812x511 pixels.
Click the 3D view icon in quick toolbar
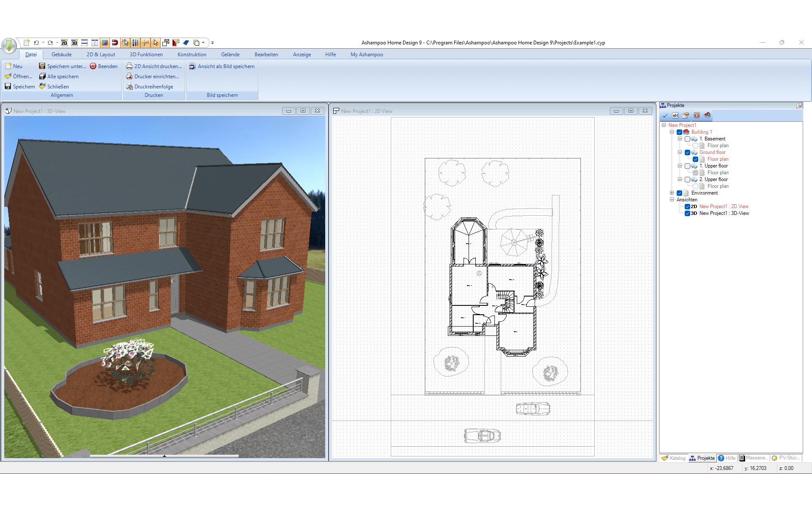pyautogui.click(x=74, y=43)
